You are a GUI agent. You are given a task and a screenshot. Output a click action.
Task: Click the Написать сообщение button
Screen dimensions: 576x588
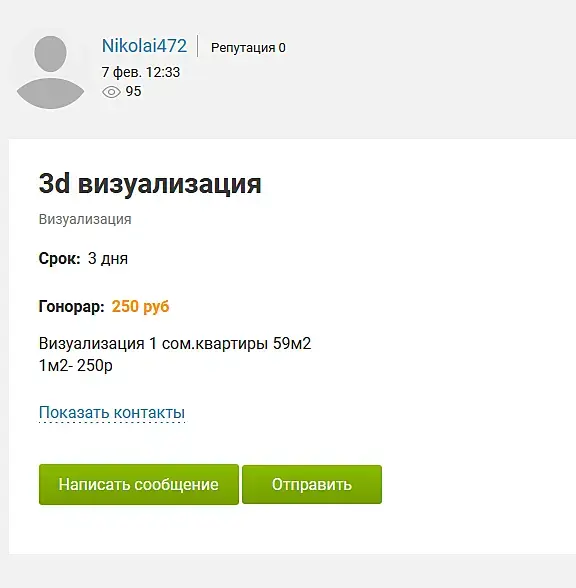click(x=139, y=484)
